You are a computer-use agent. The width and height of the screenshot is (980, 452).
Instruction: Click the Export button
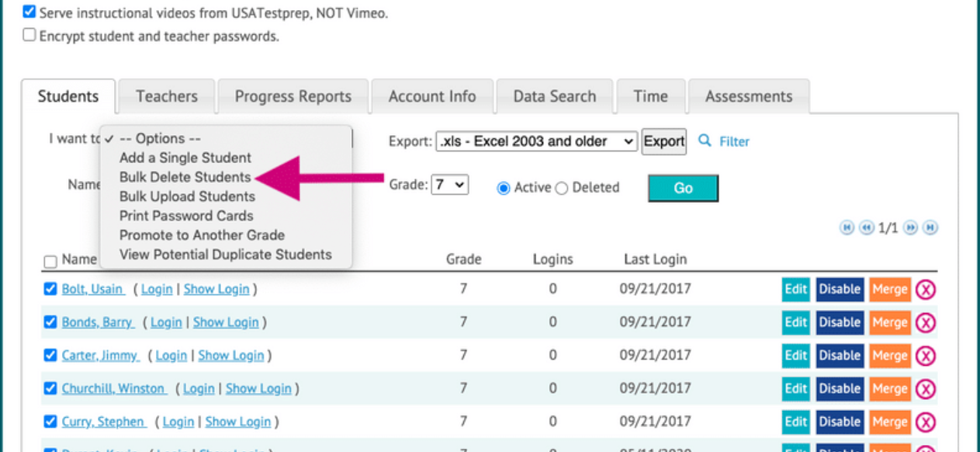[x=664, y=141]
